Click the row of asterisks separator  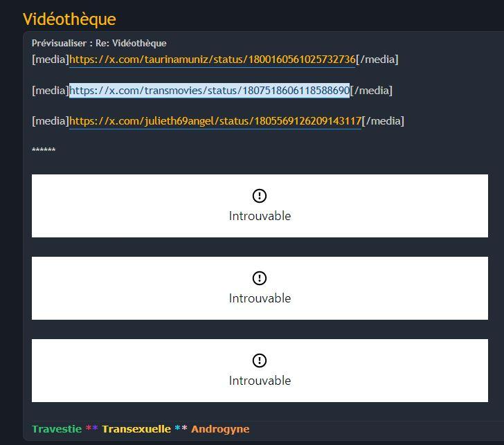pos(44,149)
